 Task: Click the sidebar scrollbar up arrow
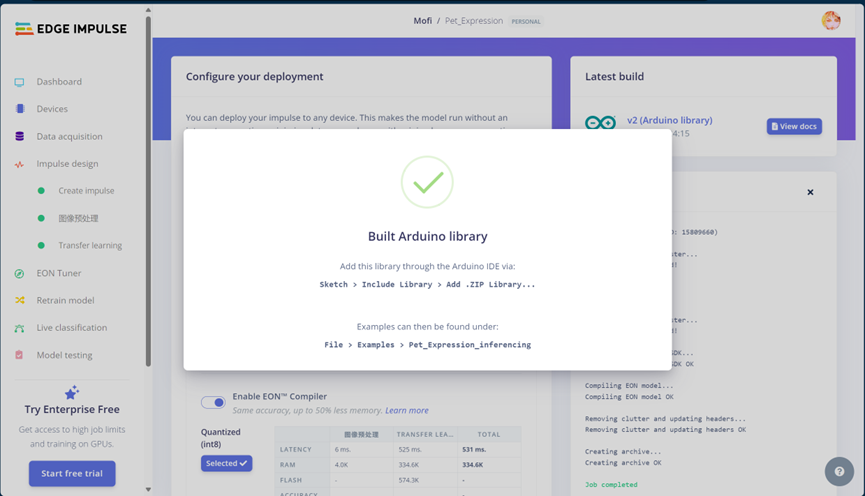coord(148,10)
